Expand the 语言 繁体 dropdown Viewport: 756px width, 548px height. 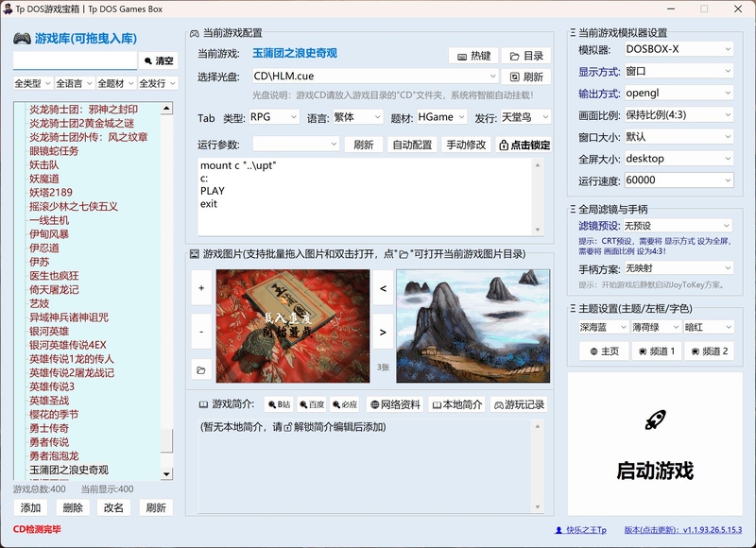tap(358, 117)
